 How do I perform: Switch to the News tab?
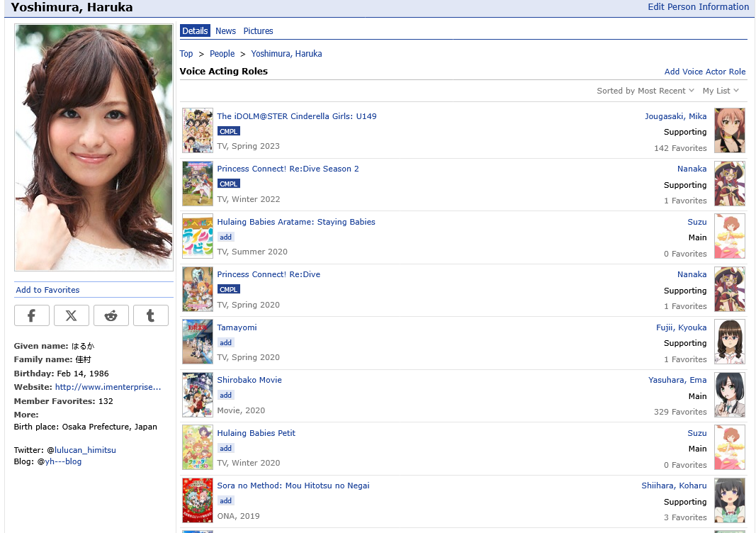click(x=225, y=31)
